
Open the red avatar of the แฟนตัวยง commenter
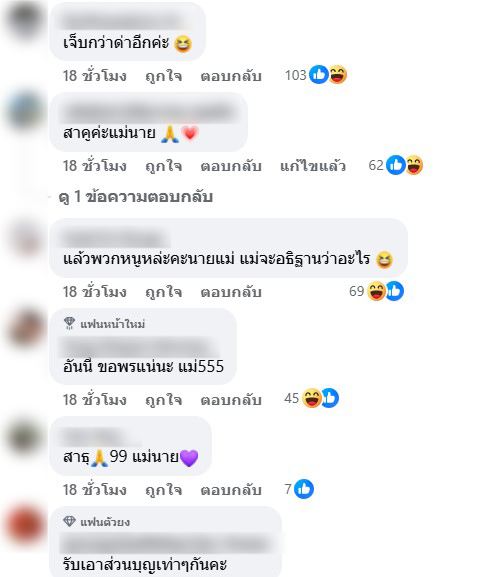coord(25,526)
